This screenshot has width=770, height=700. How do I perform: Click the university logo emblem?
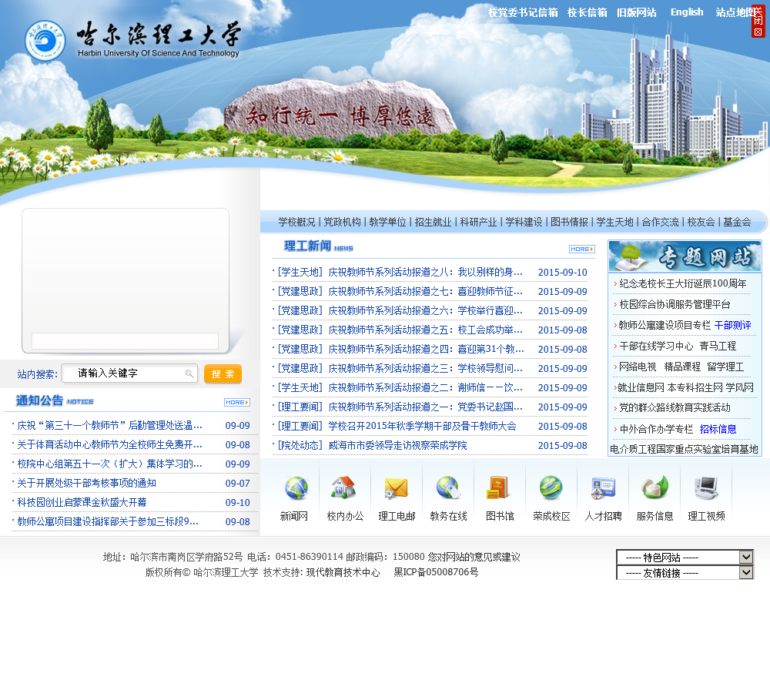(45, 41)
